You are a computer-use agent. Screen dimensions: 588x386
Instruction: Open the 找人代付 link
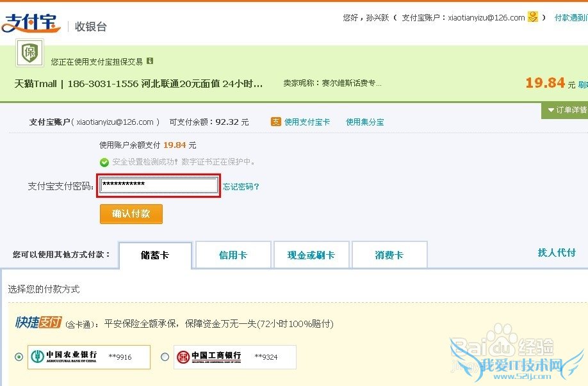click(557, 253)
